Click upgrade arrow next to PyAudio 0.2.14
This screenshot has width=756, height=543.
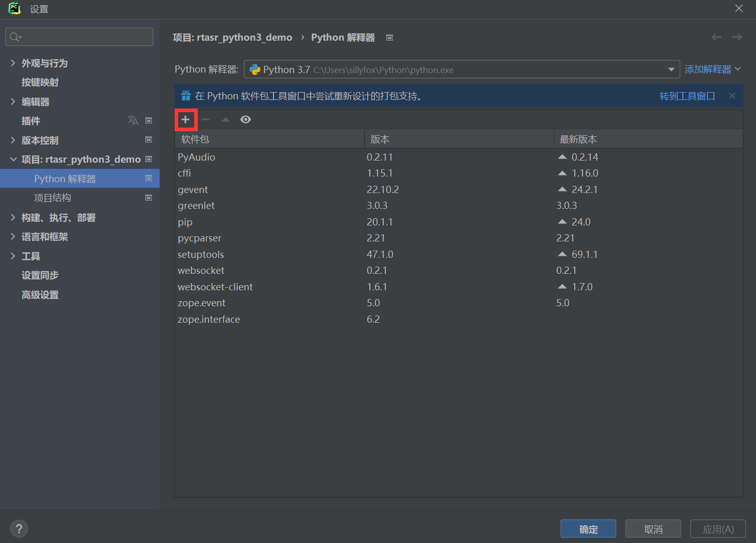562,157
